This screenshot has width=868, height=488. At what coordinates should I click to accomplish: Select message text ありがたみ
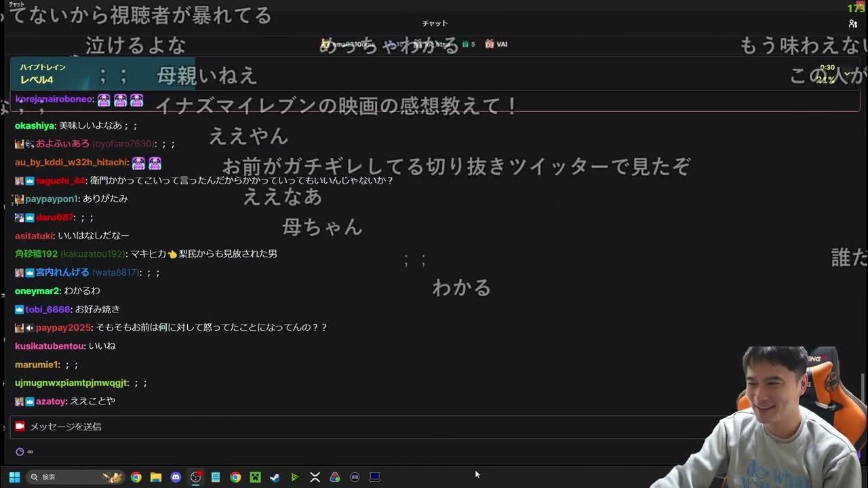pos(105,199)
